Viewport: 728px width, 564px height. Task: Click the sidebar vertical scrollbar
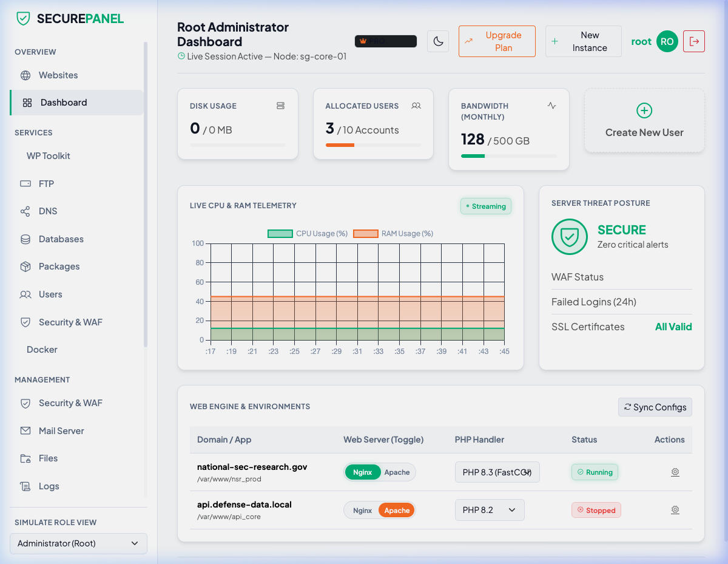point(146,194)
